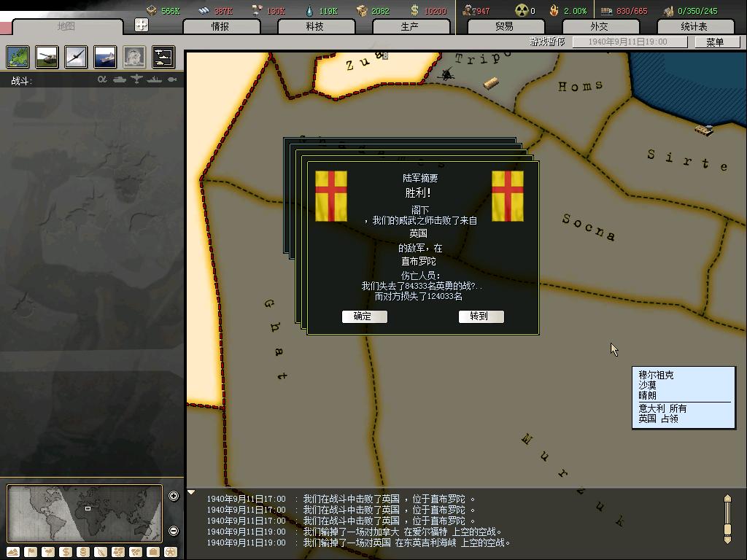Open the 科技 technology tab
The width and height of the screenshot is (747, 560).
[316, 27]
